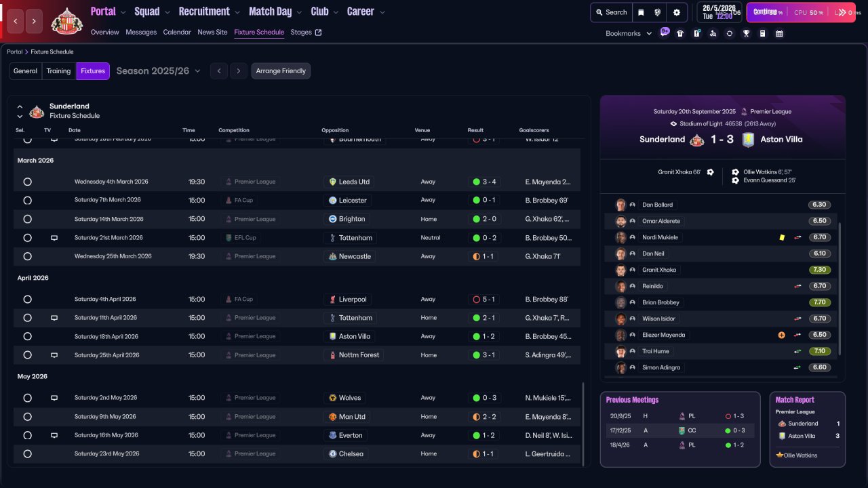Open the bookmark icon beside Search
The height and width of the screenshot is (488, 868).
pos(641,12)
